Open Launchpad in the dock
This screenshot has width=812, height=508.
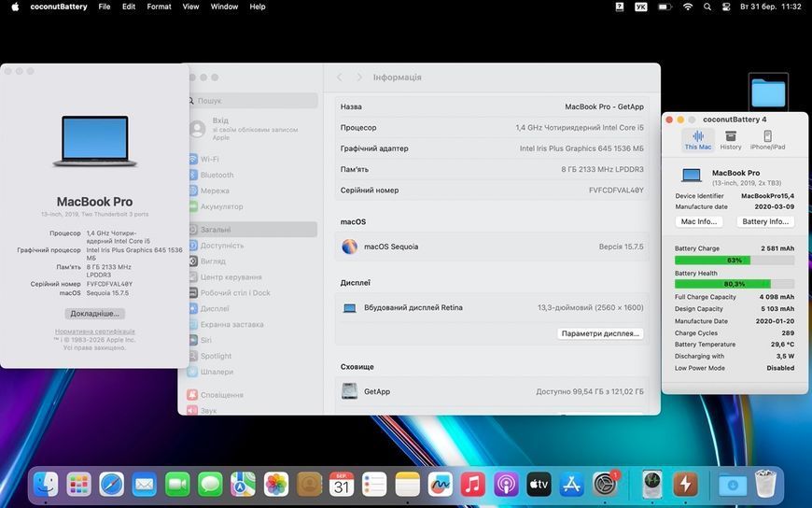78,485
